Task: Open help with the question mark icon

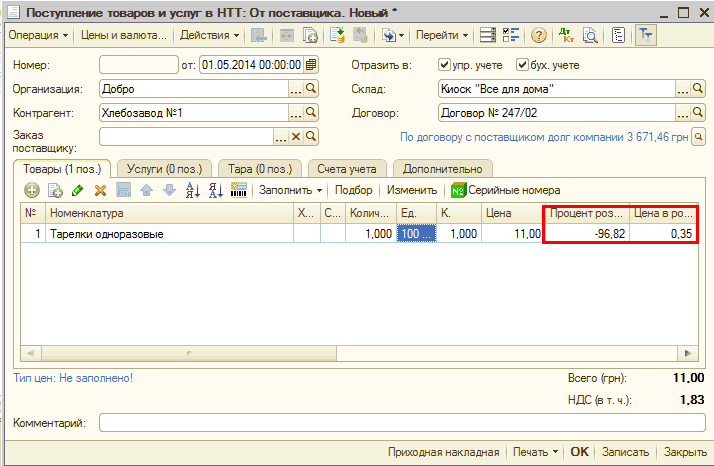Action: click(x=539, y=35)
